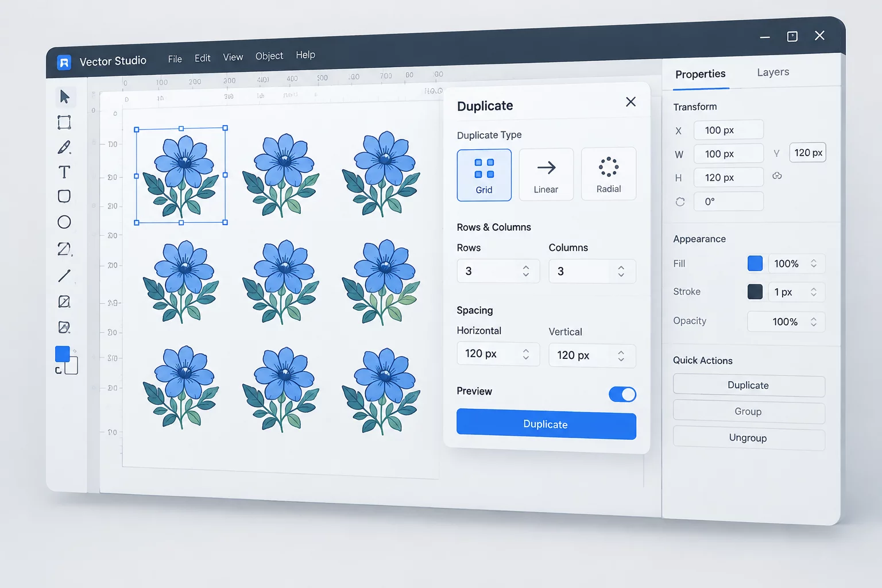The image size is (882, 588).
Task: Click the Ungroup quick action button
Action: (749, 438)
